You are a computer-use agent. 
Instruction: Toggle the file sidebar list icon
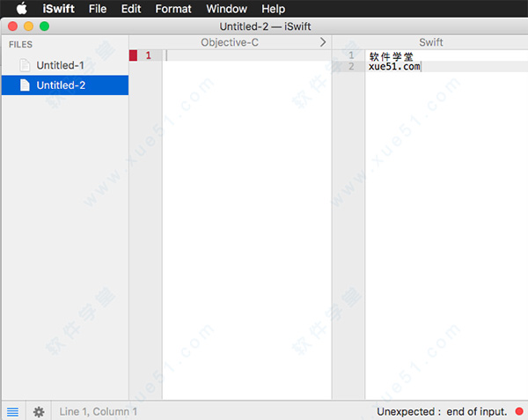click(x=12, y=411)
